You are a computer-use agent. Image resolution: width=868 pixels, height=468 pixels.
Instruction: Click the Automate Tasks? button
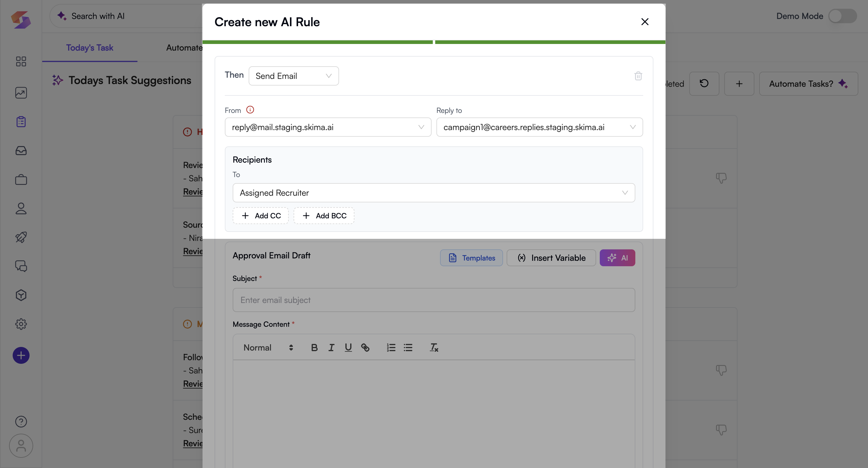pyautogui.click(x=808, y=83)
